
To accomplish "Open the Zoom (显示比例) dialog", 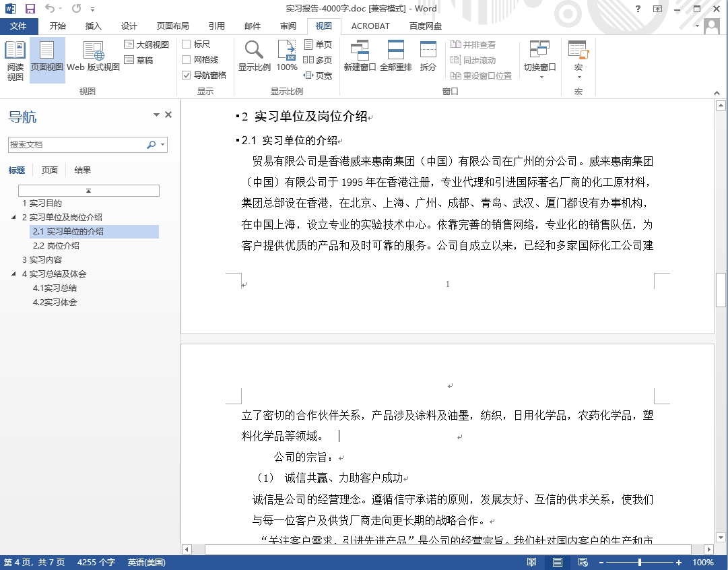I will 254,56.
